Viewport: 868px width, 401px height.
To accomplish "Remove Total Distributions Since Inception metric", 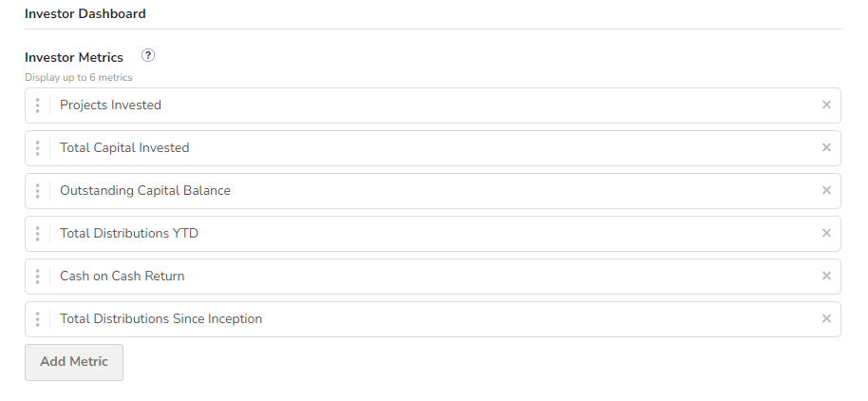I will tap(826, 318).
